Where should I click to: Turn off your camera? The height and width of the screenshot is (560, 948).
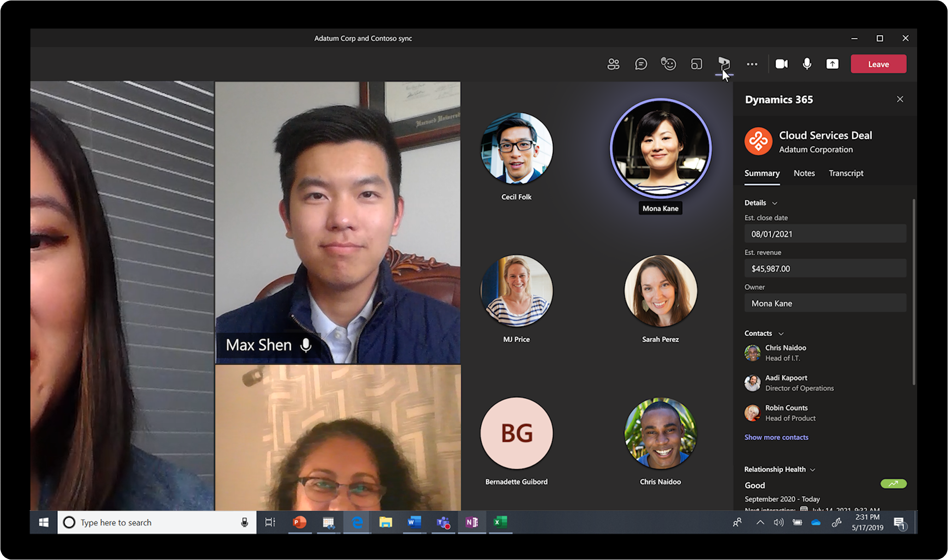782,64
